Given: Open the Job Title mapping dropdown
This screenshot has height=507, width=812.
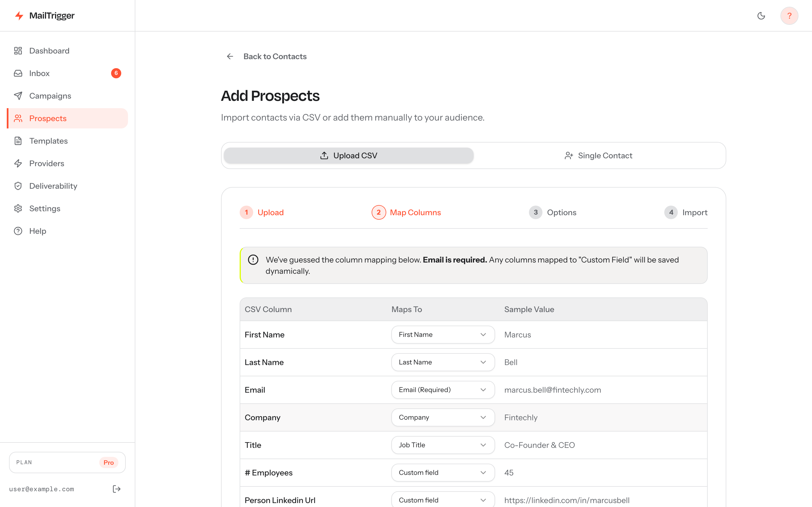Looking at the screenshot, I should click(443, 445).
